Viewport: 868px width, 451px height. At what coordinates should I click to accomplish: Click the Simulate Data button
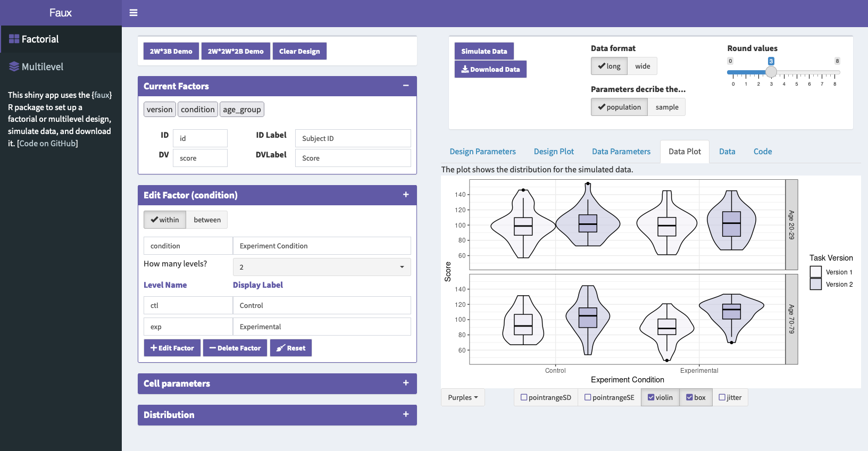point(484,52)
